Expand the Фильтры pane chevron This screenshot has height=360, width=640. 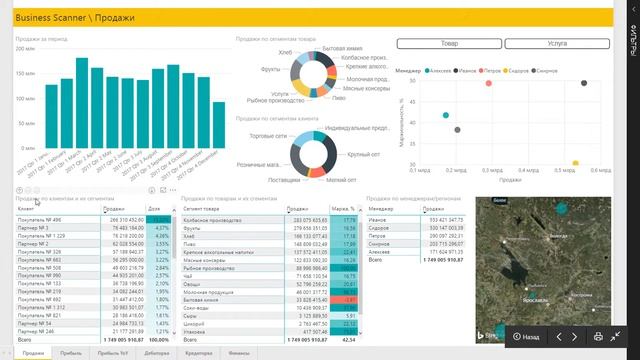point(633,9)
